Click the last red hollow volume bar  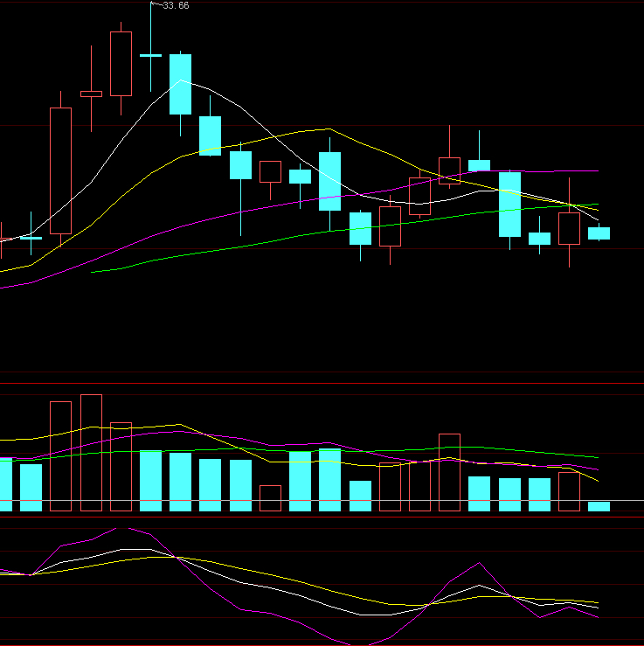click(x=569, y=491)
